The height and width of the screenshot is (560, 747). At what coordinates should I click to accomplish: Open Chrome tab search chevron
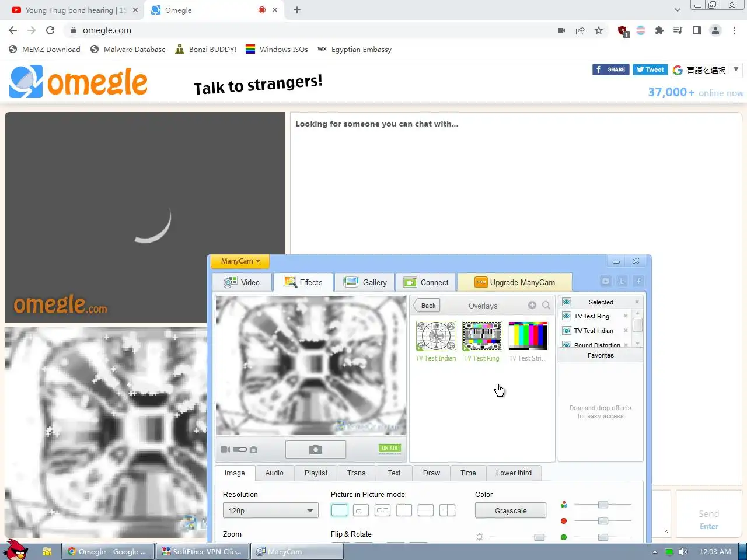[677, 10]
